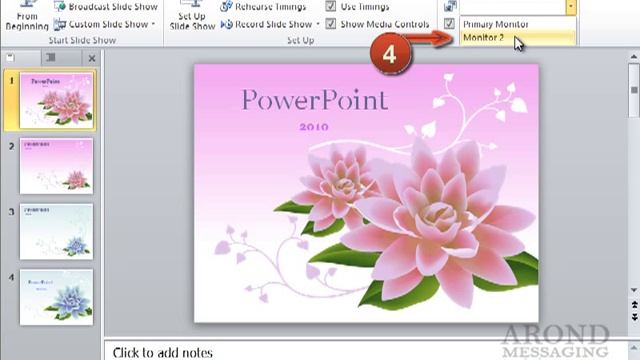Select slide 3 thumbnail
Viewport: 640px width, 360px height.
pyautogui.click(x=56, y=231)
